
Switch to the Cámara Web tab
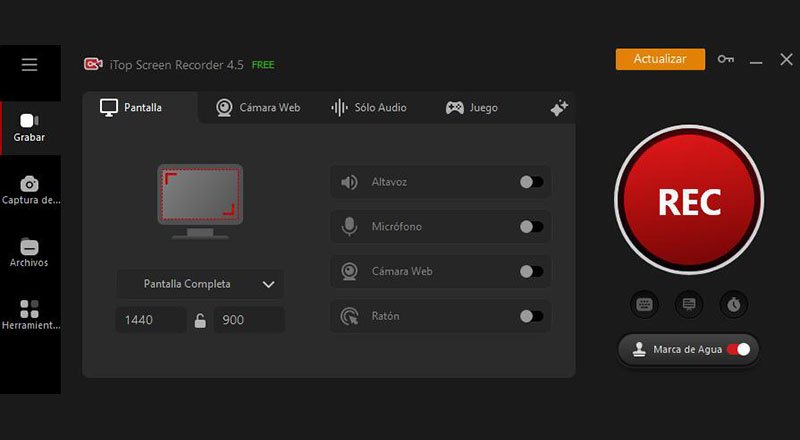(258, 108)
